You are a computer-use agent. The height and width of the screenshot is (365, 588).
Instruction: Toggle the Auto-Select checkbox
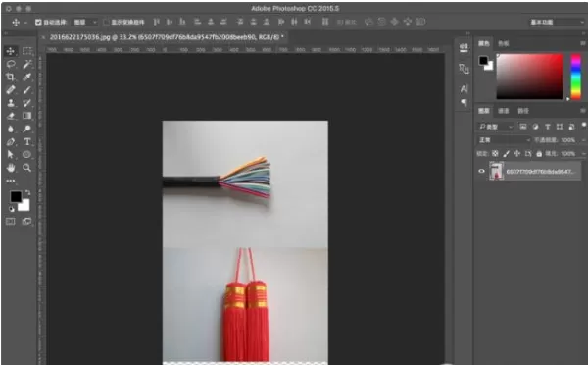[38, 23]
